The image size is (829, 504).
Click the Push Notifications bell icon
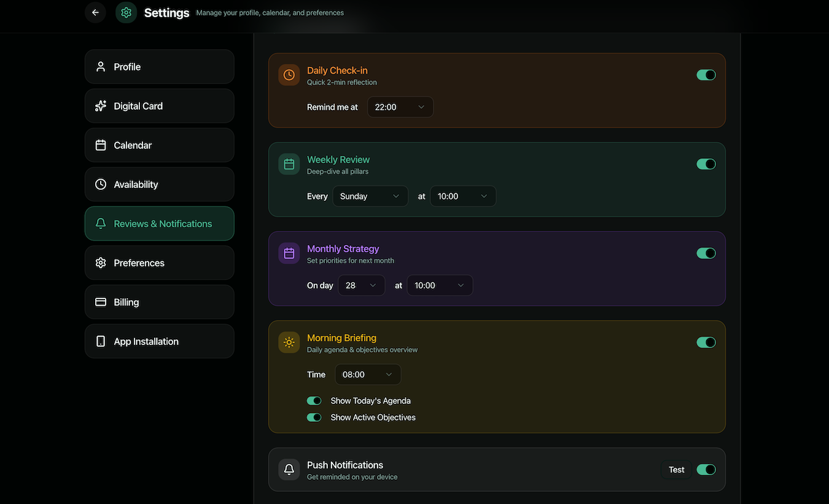pos(289,470)
